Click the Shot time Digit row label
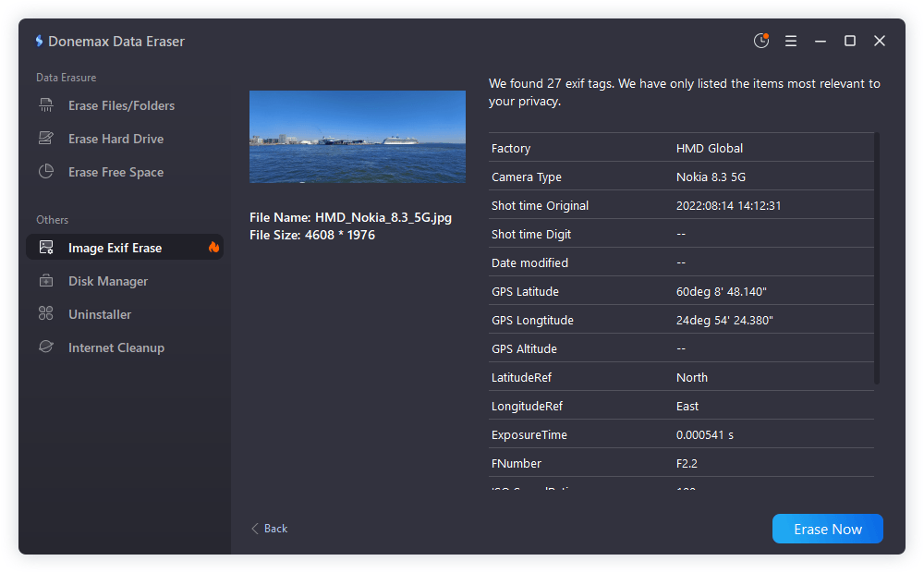 (x=531, y=235)
